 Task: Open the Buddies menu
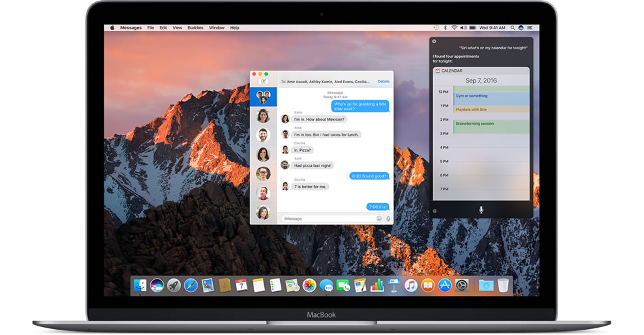(x=196, y=28)
